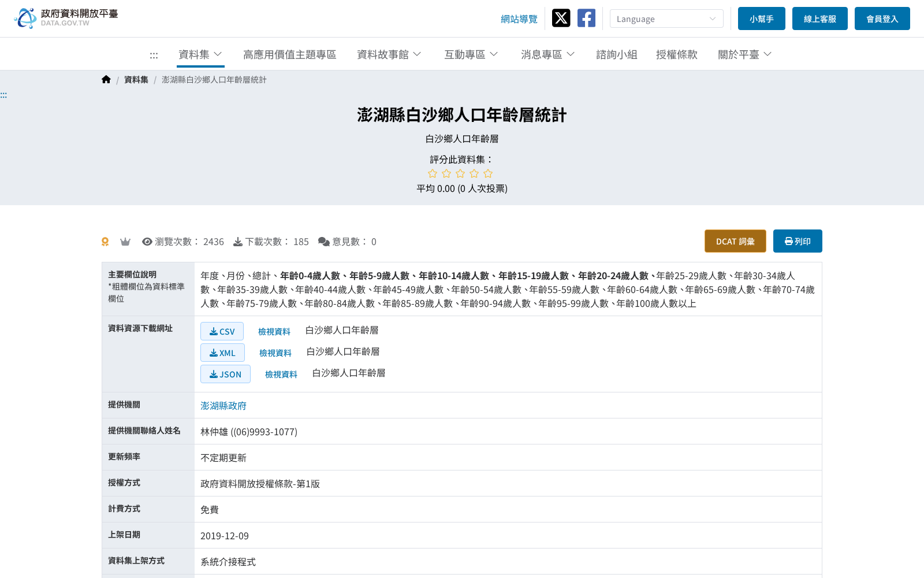Click the comments icon beside 意見數

(x=324, y=242)
